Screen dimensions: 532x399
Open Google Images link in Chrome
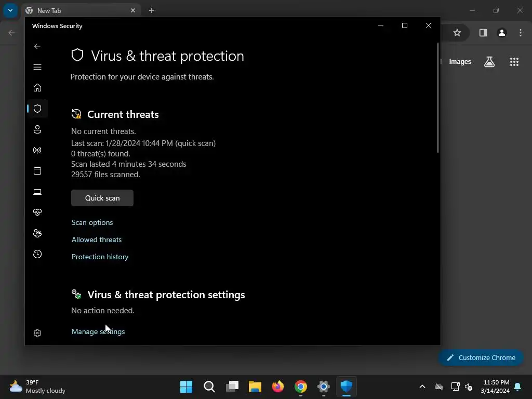tap(460, 62)
